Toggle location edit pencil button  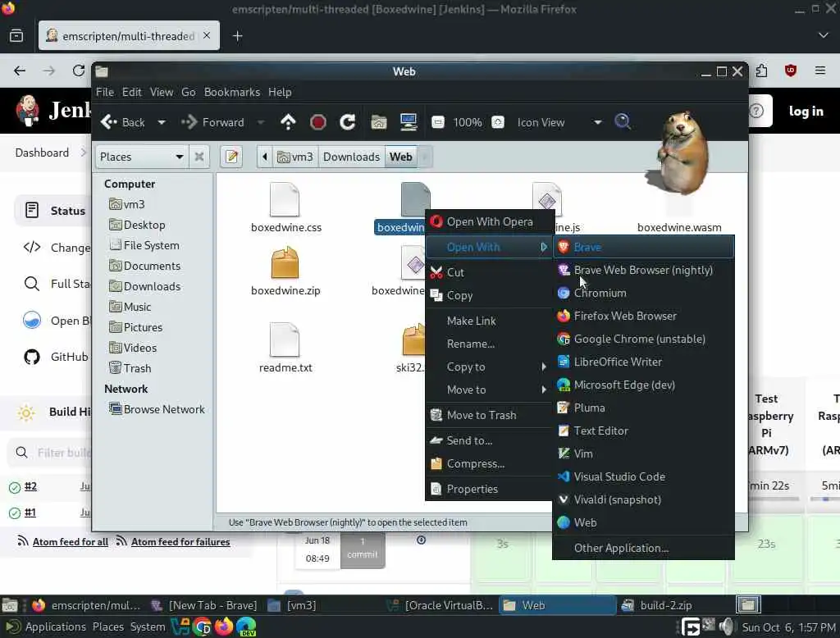[231, 157]
